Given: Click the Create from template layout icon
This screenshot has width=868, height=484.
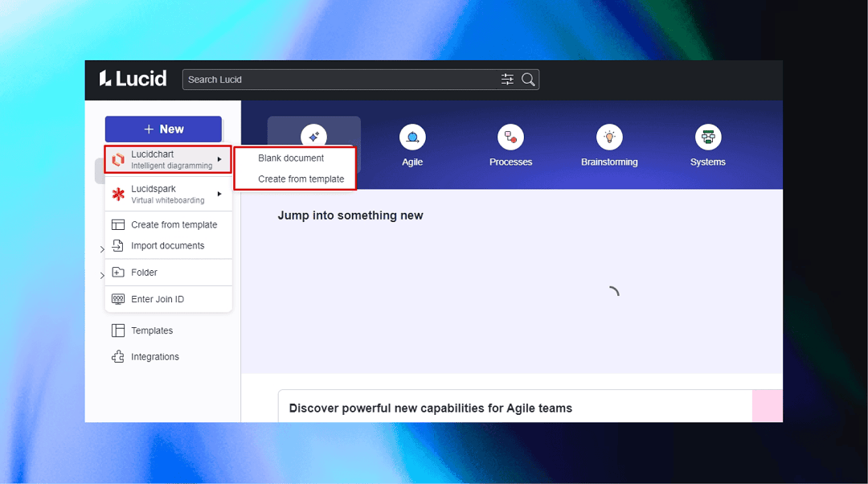Looking at the screenshot, I should (x=118, y=225).
